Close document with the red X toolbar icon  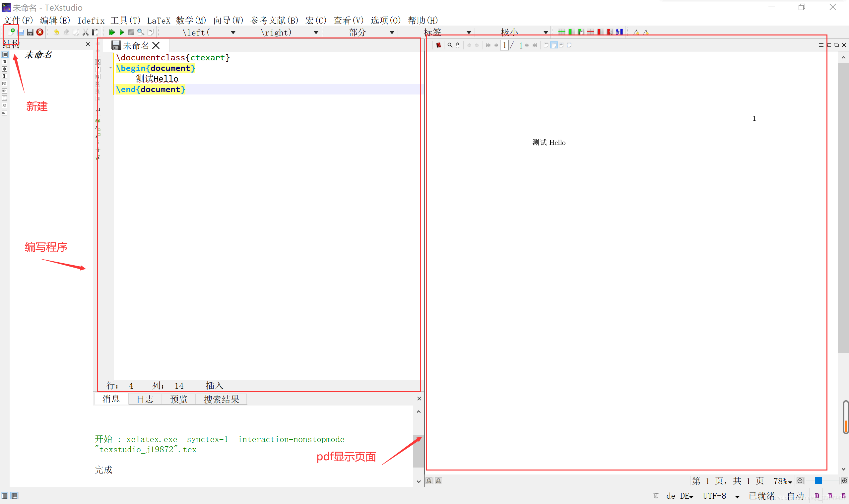40,32
